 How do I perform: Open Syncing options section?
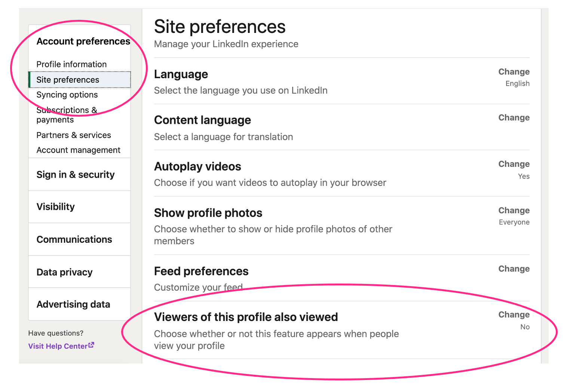tap(67, 95)
